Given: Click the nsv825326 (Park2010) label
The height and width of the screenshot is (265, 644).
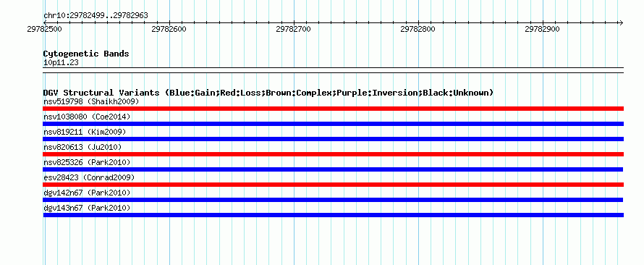Looking at the screenshot, I should coord(87,162).
